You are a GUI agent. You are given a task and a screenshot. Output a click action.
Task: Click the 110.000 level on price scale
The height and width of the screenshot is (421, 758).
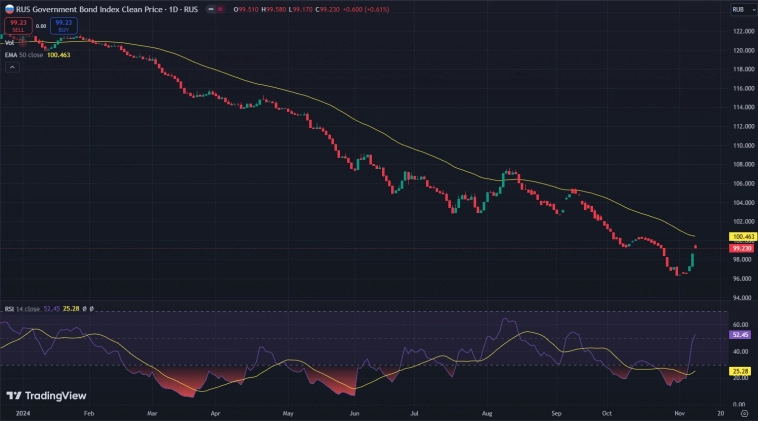(x=741, y=146)
